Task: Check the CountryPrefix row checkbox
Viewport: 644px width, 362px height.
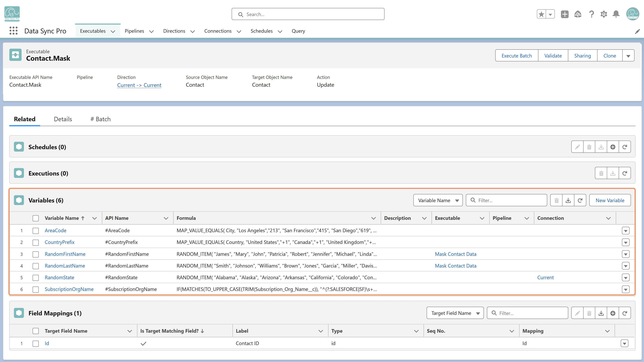Action: pos(35,242)
